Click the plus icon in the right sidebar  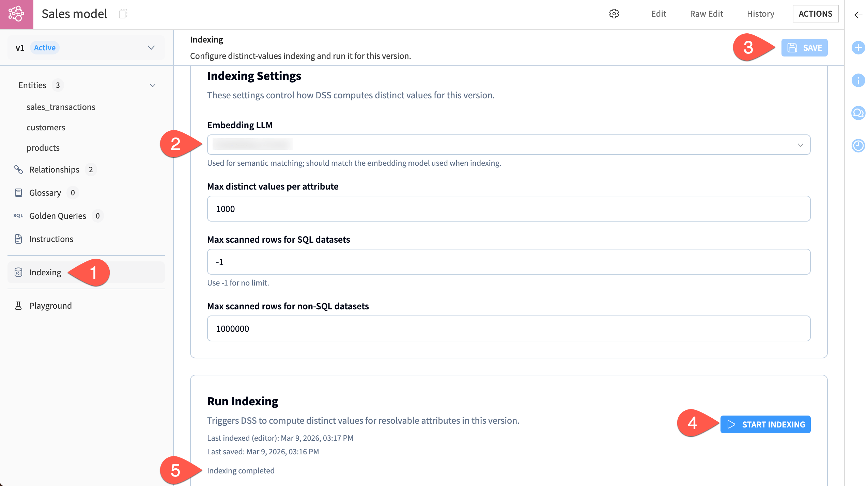click(x=858, y=48)
